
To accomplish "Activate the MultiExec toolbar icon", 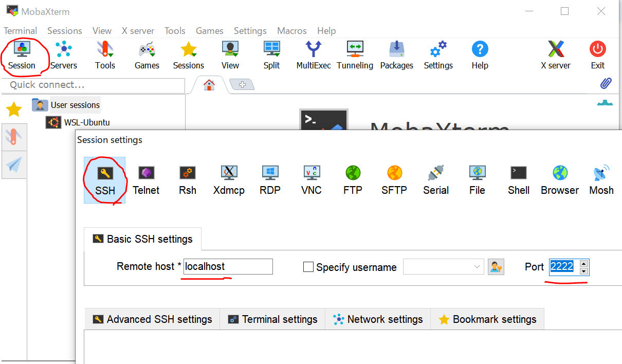I will tap(314, 56).
